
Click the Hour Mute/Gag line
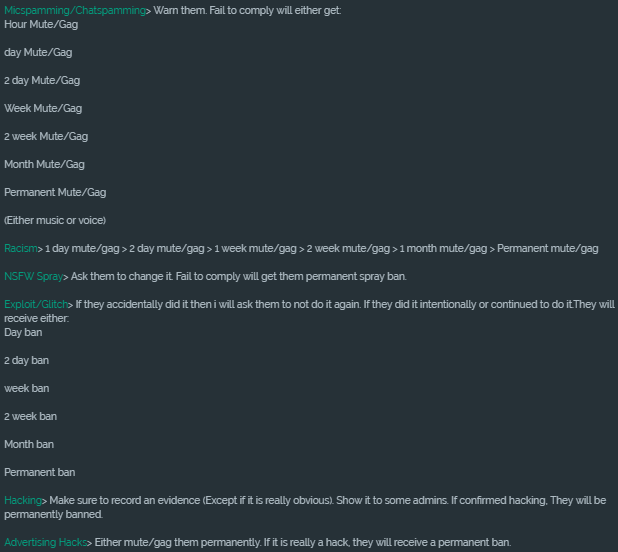point(41,24)
